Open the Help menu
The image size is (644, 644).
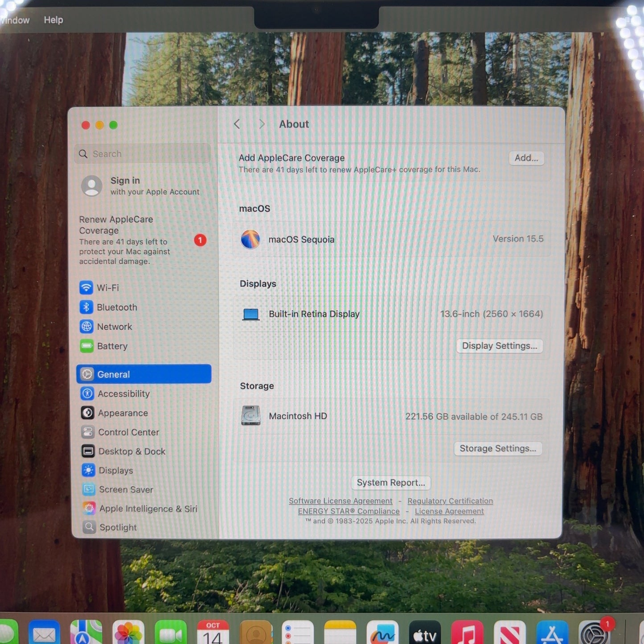tap(53, 20)
